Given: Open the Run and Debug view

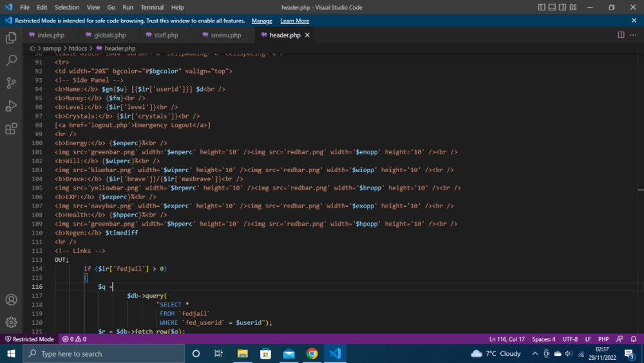Looking at the screenshot, I should point(11,106).
